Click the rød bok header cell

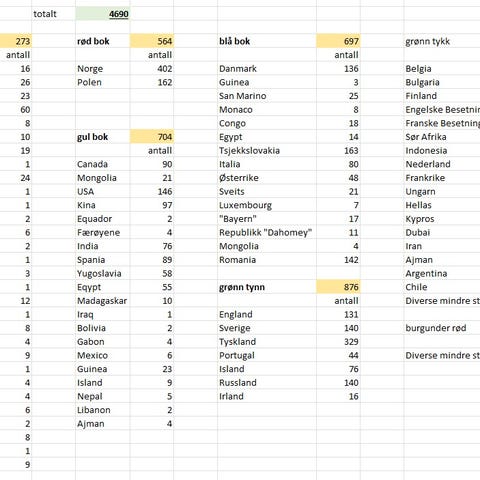click(103, 41)
